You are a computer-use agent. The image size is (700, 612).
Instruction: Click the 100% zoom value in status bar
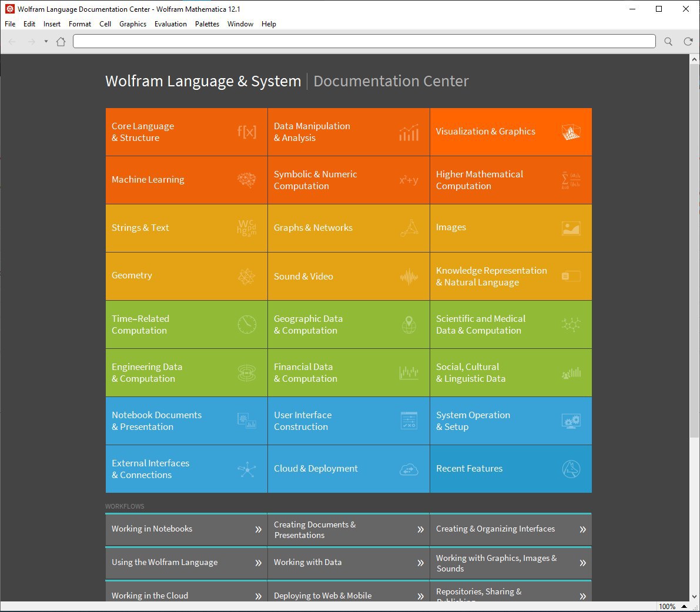[667, 607]
